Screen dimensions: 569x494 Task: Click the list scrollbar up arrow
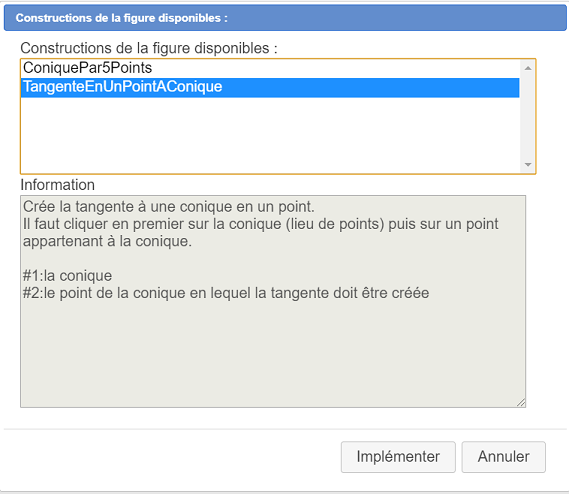point(528,68)
